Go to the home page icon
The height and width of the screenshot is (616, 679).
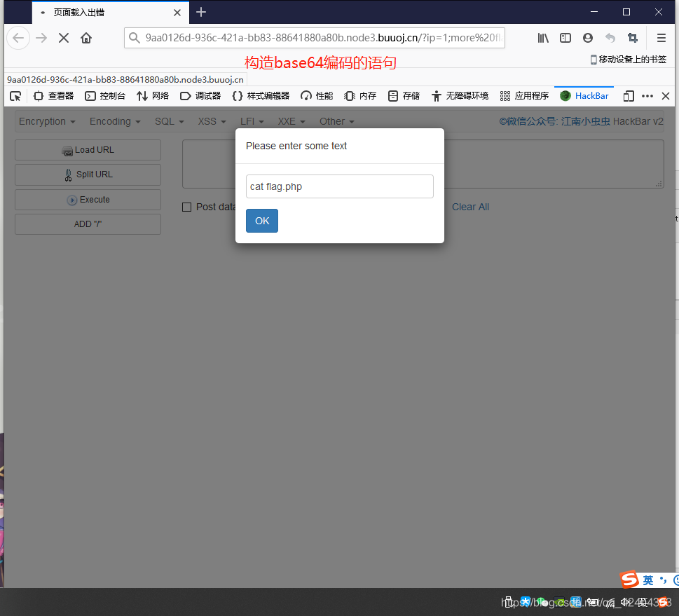click(x=86, y=38)
